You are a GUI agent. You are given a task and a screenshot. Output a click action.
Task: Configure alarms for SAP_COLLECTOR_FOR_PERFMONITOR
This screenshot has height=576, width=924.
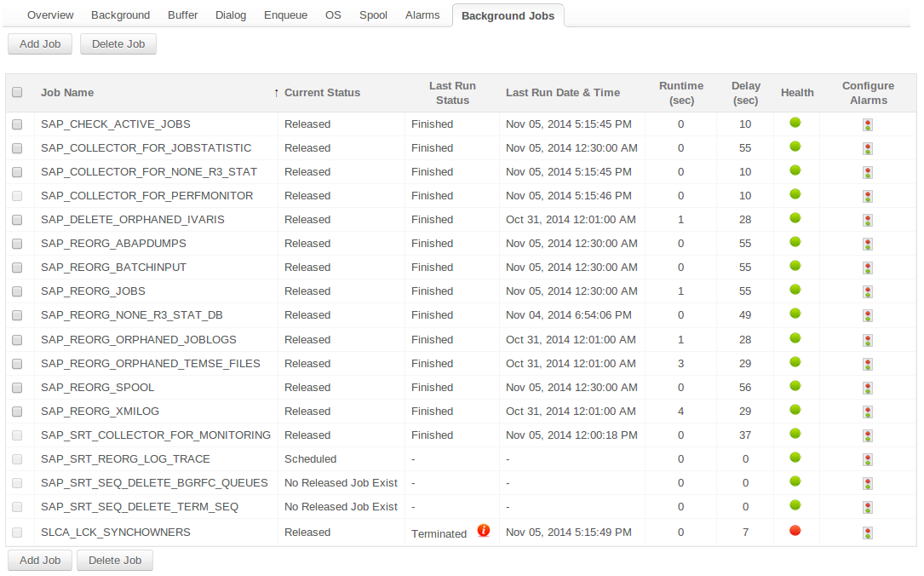click(868, 196)
